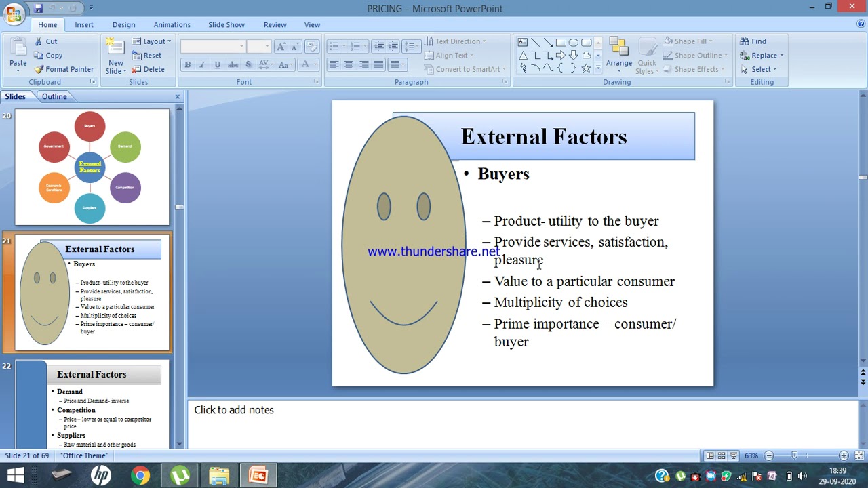This screenshot has height=488, width=868.
Task: Reset the slide layout
Action: (x=147, y=56)
